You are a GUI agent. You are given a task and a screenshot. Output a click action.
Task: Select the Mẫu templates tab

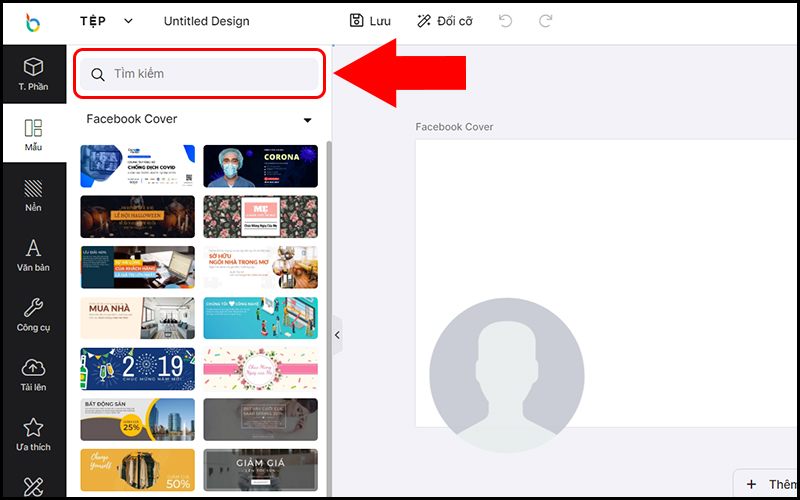pos(34,134)
